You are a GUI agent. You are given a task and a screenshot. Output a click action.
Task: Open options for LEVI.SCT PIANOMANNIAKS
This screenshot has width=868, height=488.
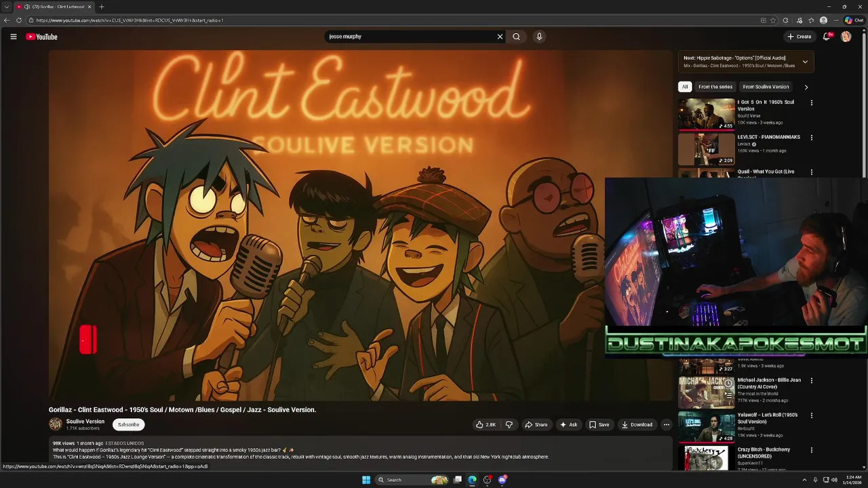[x=811, y=138]
